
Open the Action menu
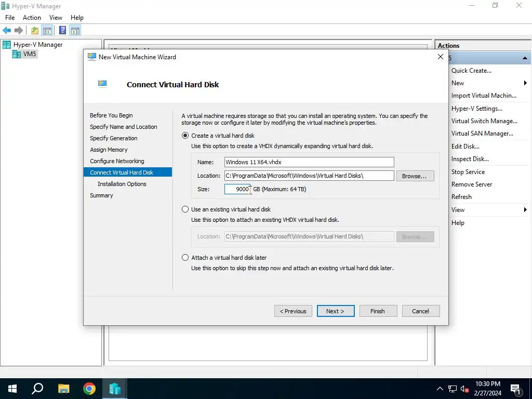[x=32, y=18]
